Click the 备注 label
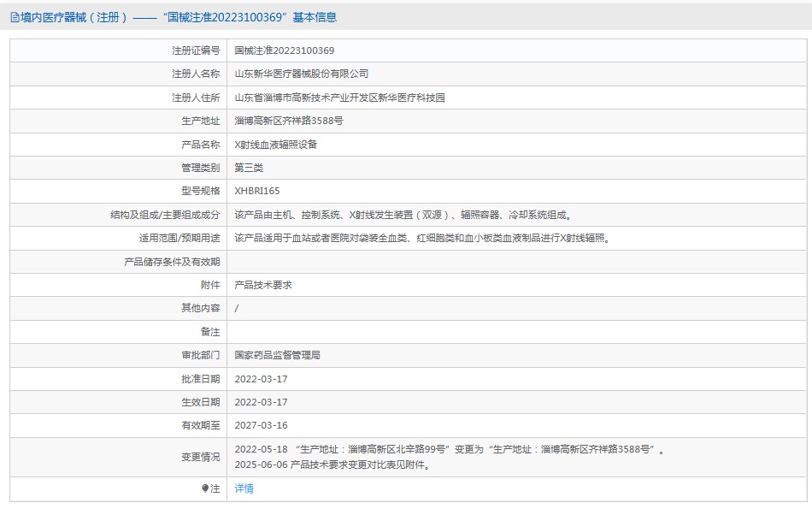 (x=210, y=332)
